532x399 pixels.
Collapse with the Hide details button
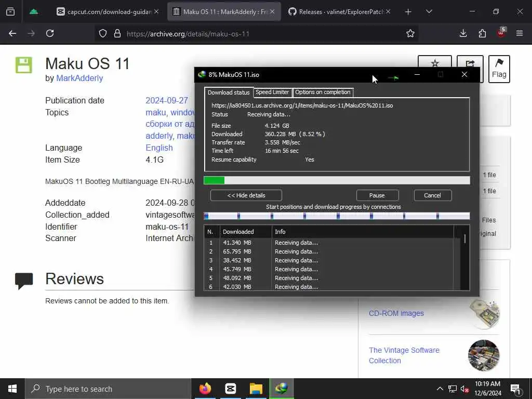coord(246,195)
